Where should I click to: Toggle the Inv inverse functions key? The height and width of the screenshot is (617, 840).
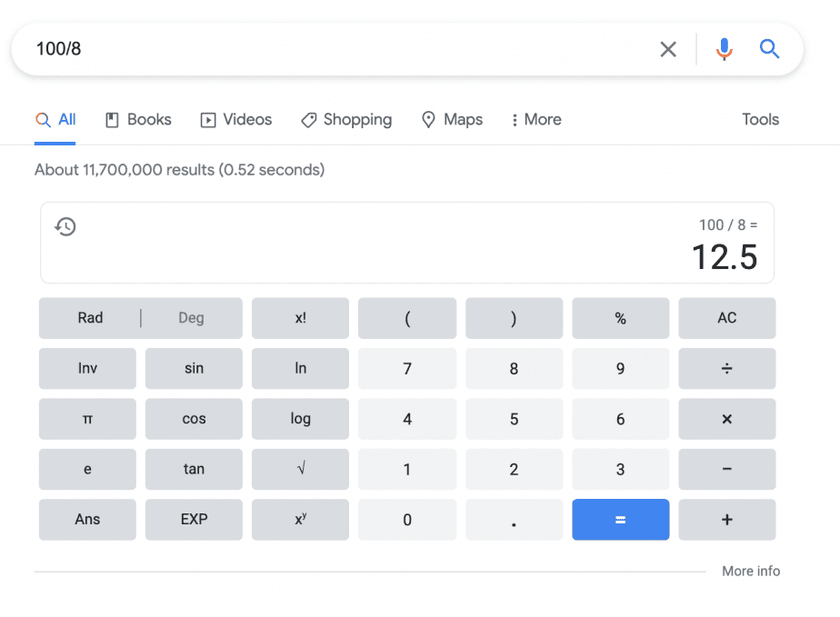(x=87, y=369)
